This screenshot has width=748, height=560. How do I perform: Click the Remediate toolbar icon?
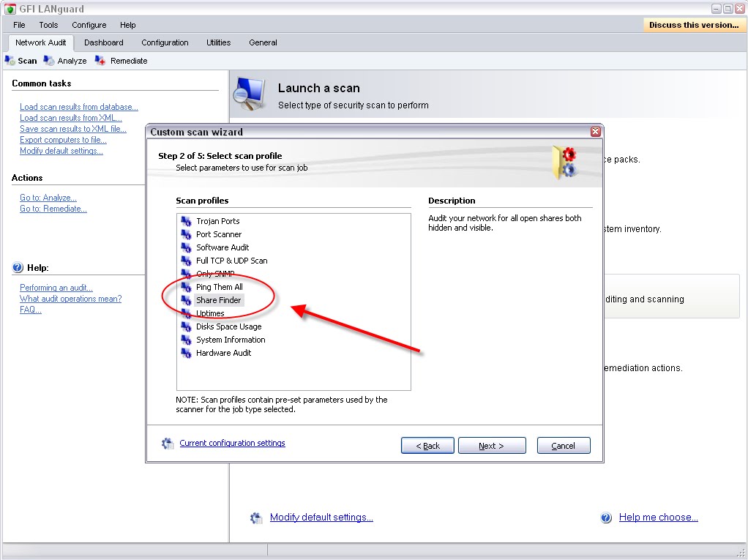[x=100, y=61]
